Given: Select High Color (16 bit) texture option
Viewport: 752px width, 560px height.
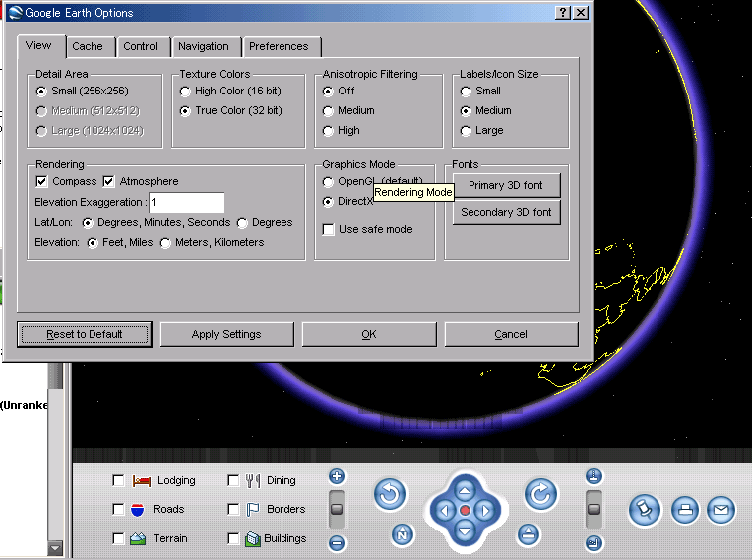Looking at the screenshot, I should pos(185,92).
